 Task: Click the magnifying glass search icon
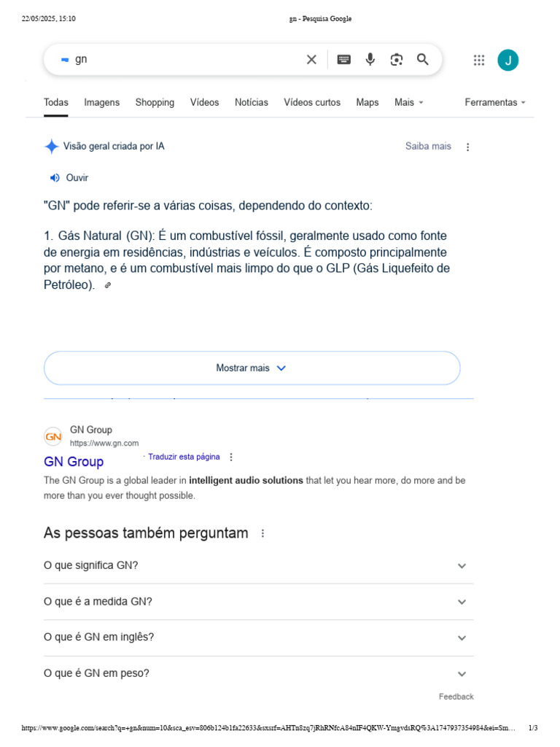(x=423, y=60)
